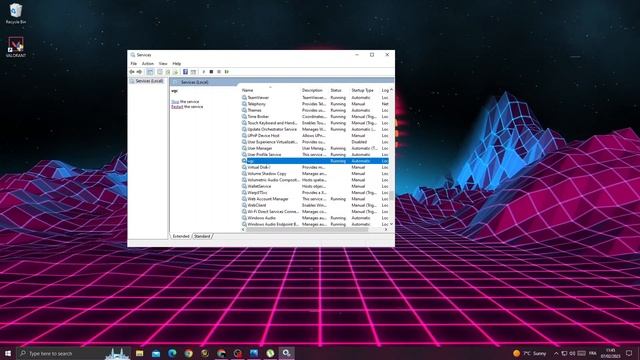
Task: Click the Start Service play icon
Action: pos(204,72)
